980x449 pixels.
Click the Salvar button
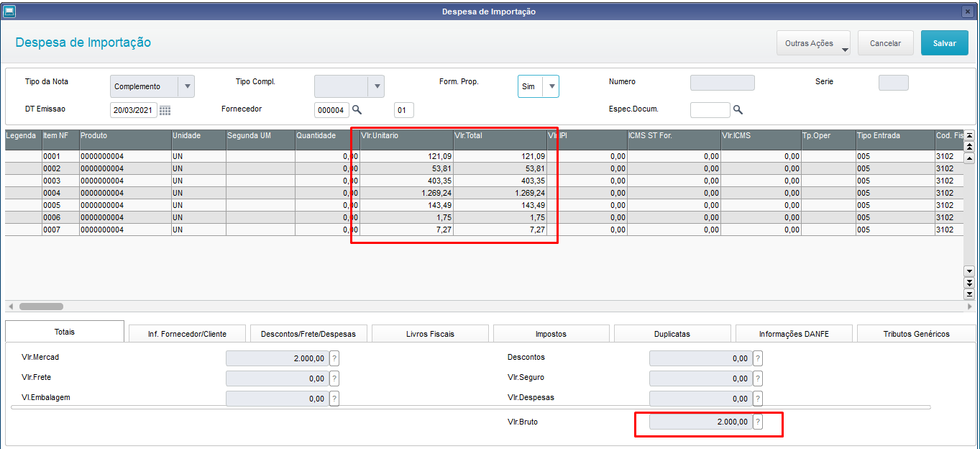945,43
